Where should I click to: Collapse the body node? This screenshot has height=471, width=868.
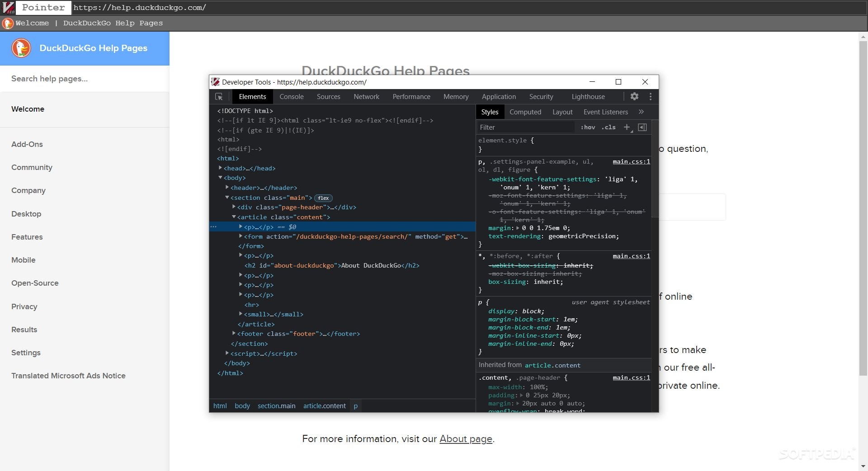point(221,178)
